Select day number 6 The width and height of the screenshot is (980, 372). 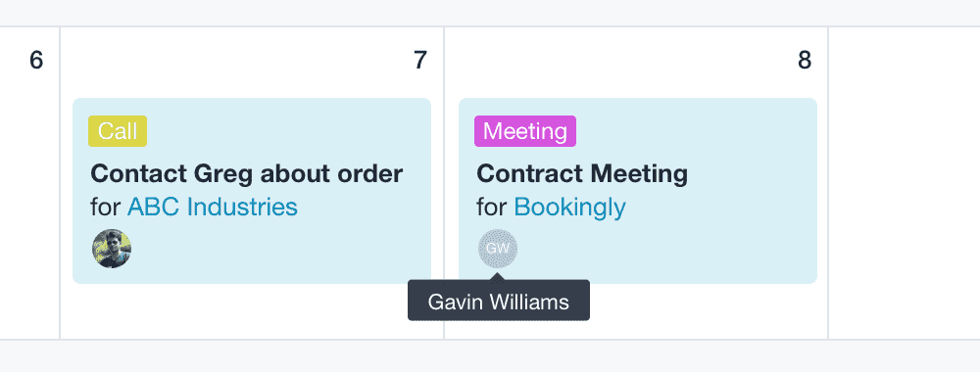click(36, 61)
